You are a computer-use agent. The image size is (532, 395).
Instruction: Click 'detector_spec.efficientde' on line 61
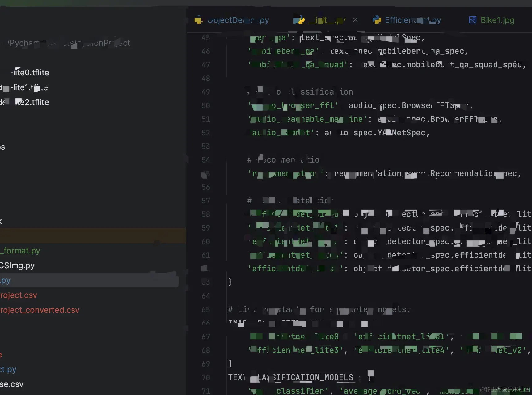[446, 255]
